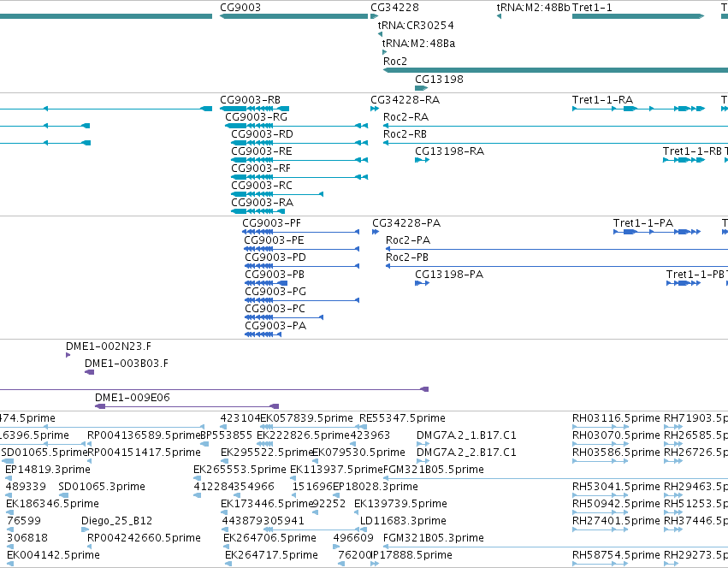Viewport: 728px width, 568px height.
Task: Open transcript CG9003-RE
Action: point(262,151)
